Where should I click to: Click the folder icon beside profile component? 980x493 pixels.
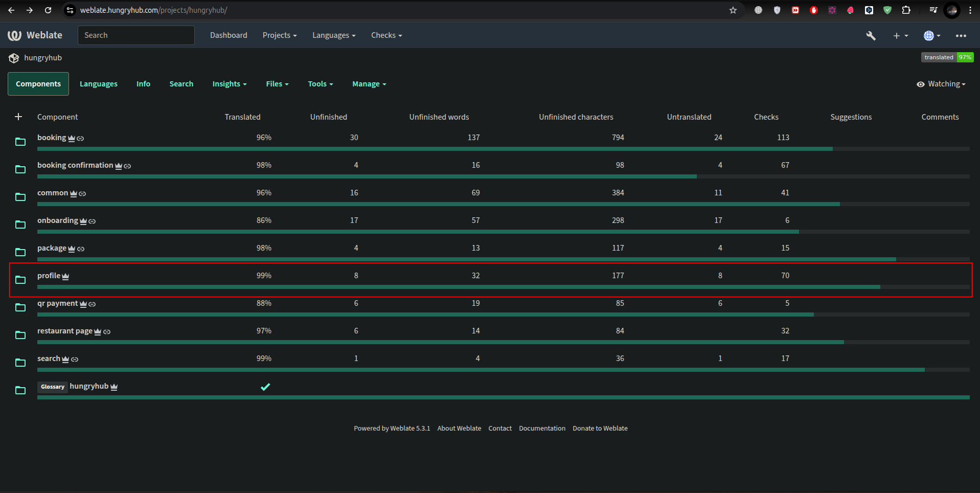(20, 280)
